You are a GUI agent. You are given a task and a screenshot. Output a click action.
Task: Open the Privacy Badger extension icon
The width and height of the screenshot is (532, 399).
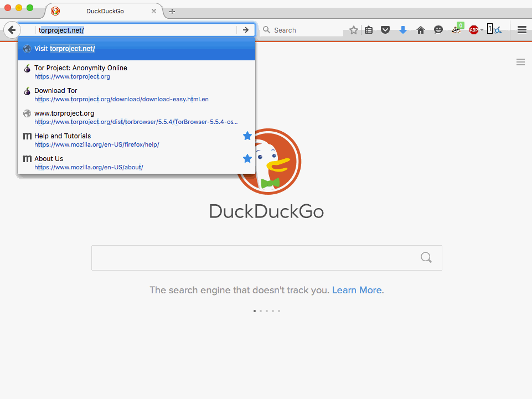pyautogui.click(x=457, y=29)
